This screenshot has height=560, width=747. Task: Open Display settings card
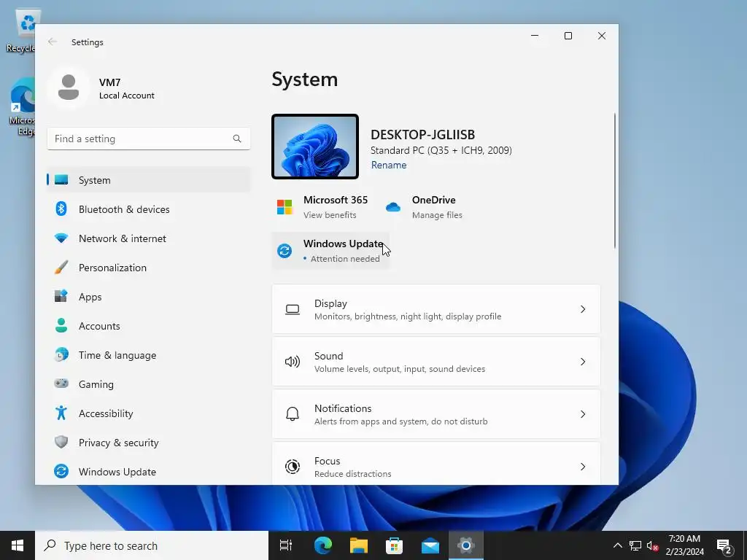pos(436,309)
